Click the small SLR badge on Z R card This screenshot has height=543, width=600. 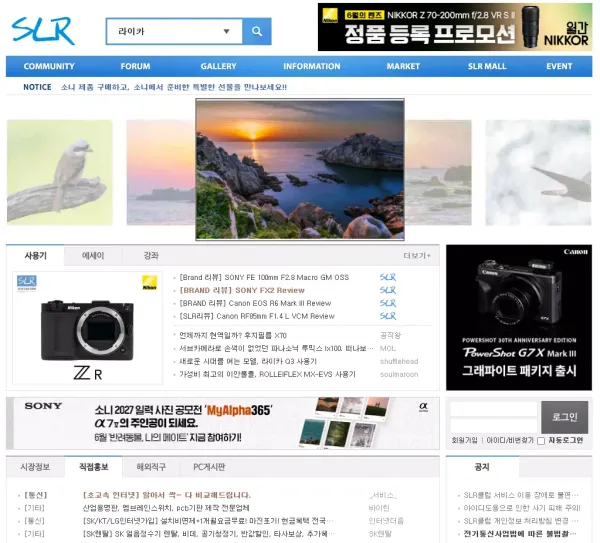26,282
